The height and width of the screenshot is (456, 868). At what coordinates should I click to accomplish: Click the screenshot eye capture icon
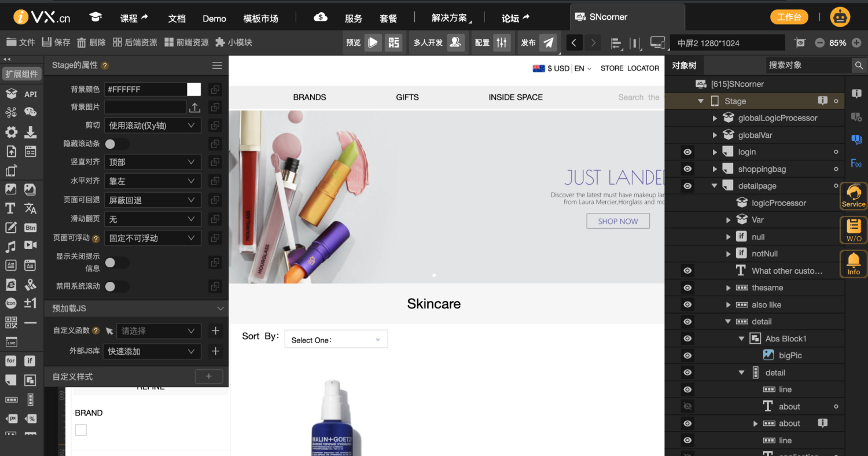(800, 43)
